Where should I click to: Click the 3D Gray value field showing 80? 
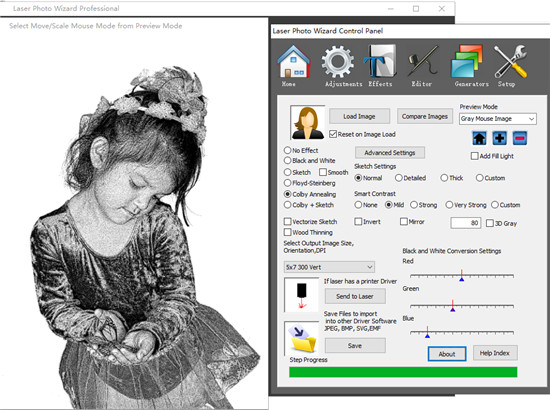465,223
